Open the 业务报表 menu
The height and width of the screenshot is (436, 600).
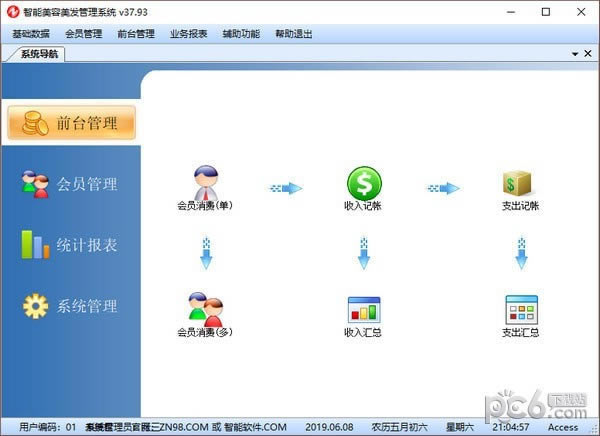coord(189,34)
